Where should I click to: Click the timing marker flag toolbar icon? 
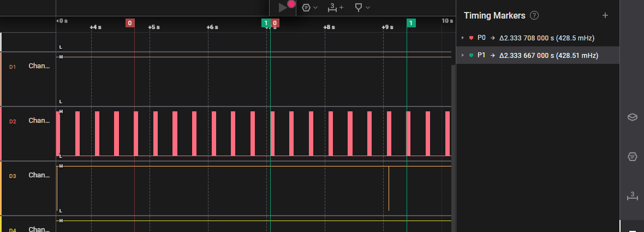359,7
